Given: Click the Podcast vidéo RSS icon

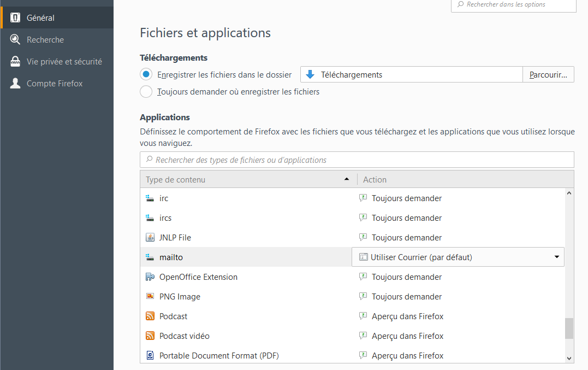Looking at the screenshot, I should point(150,336).
